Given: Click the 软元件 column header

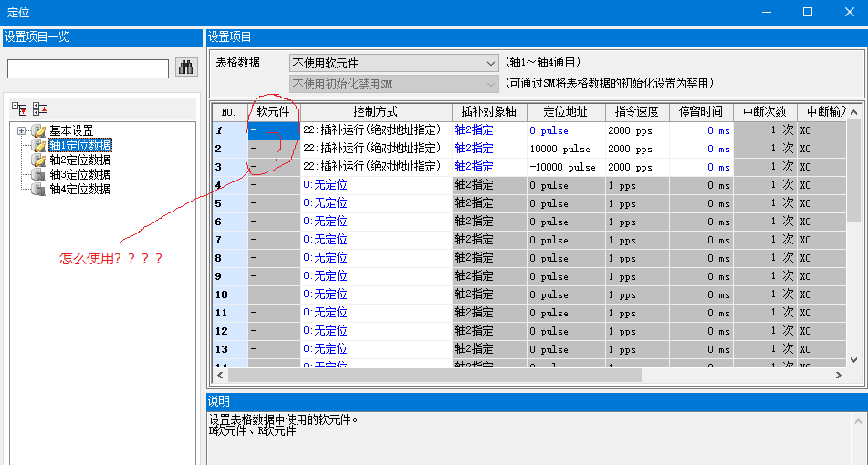Looking at the screenshot, I should pos(273,112).
